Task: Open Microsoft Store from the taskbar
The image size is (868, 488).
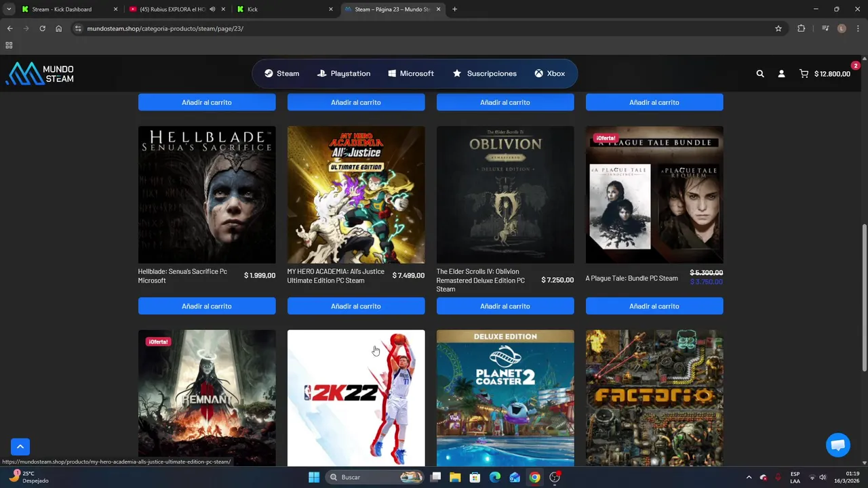Action: (475, 477)
